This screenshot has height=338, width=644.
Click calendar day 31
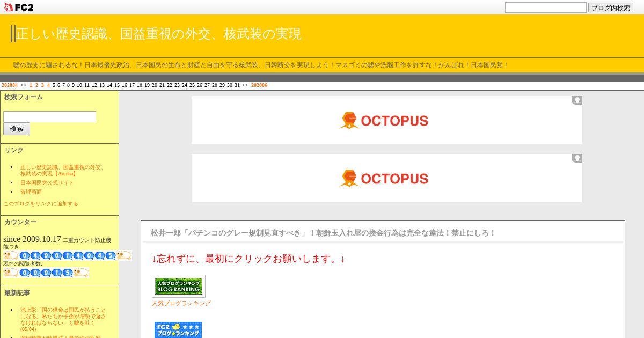[237, 85]
